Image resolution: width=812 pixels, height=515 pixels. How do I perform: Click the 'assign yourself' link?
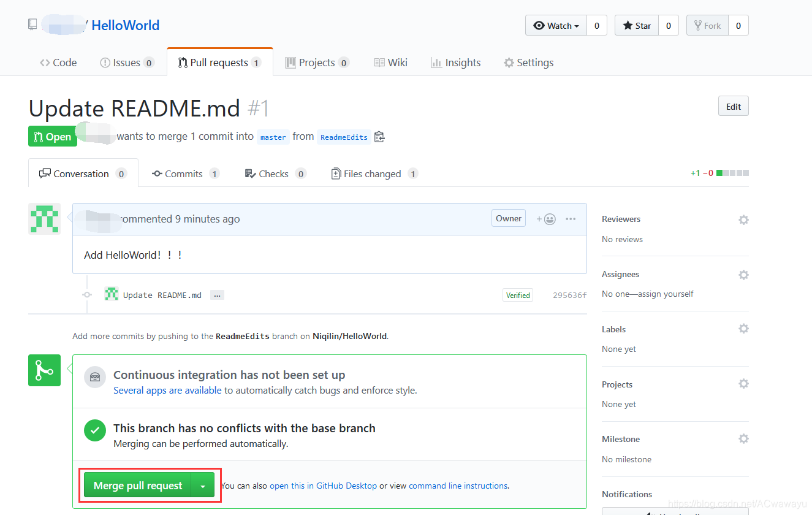coord(666,294)
